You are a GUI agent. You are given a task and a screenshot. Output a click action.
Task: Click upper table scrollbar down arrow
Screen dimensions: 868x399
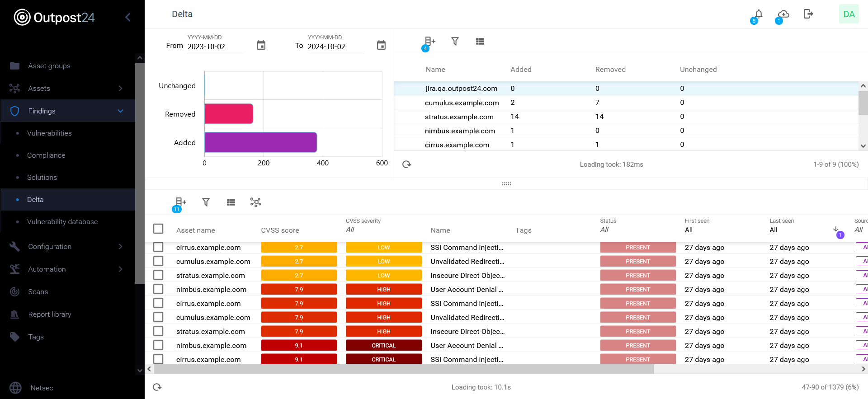(x=863, y=146)
